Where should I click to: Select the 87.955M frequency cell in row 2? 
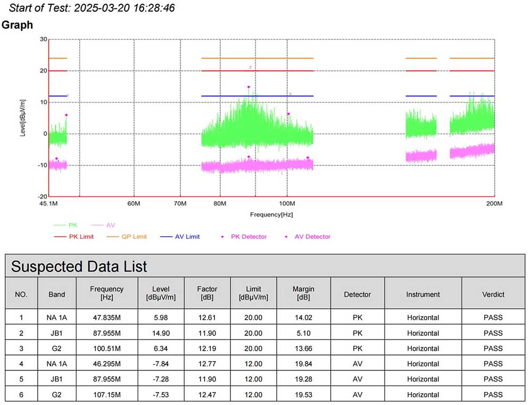[x=106, y=333]
